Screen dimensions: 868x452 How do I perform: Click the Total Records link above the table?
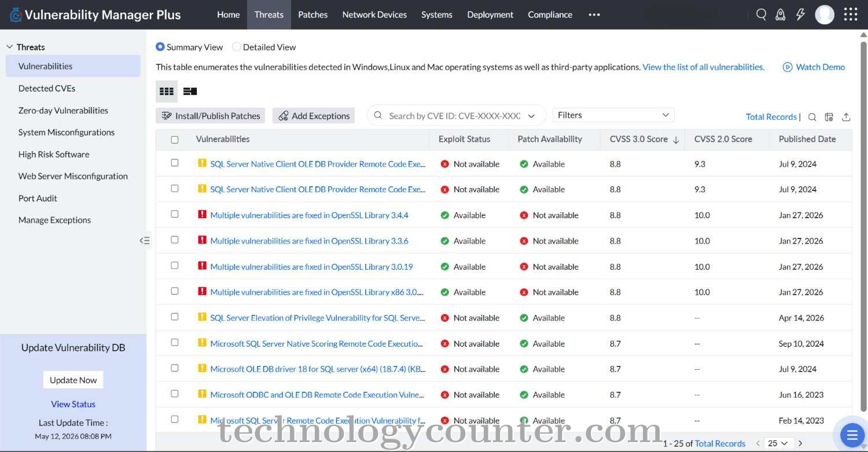tap(771, 117)
